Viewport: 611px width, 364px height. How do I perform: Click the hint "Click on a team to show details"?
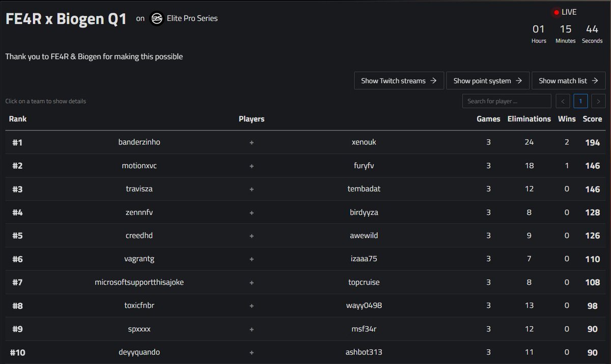46,101
